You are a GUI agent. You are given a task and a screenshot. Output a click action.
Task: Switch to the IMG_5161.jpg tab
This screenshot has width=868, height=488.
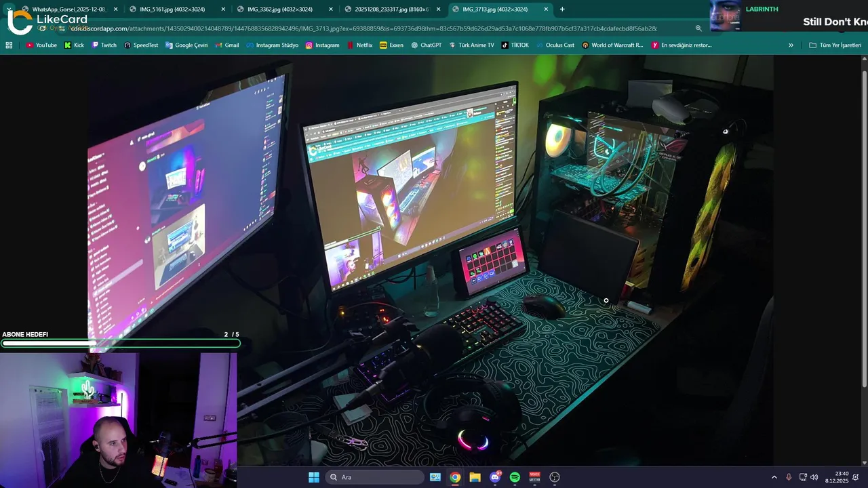(178, 9)
